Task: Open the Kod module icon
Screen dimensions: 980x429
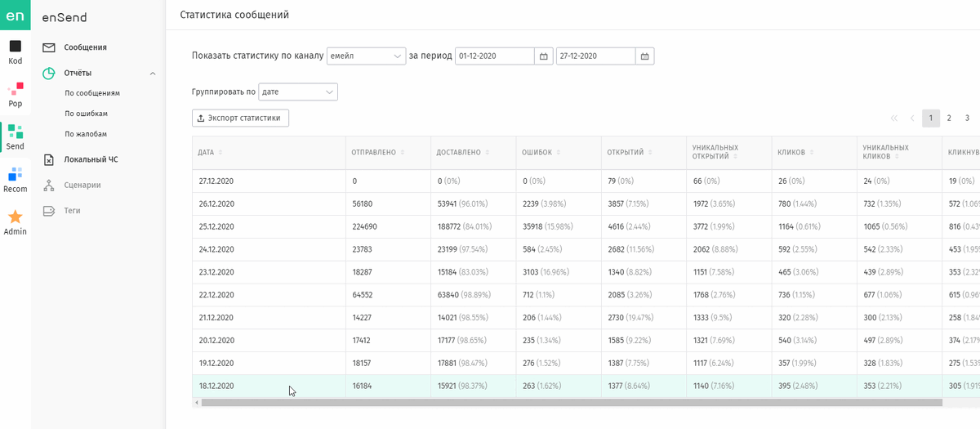Action: pos(16,47)
